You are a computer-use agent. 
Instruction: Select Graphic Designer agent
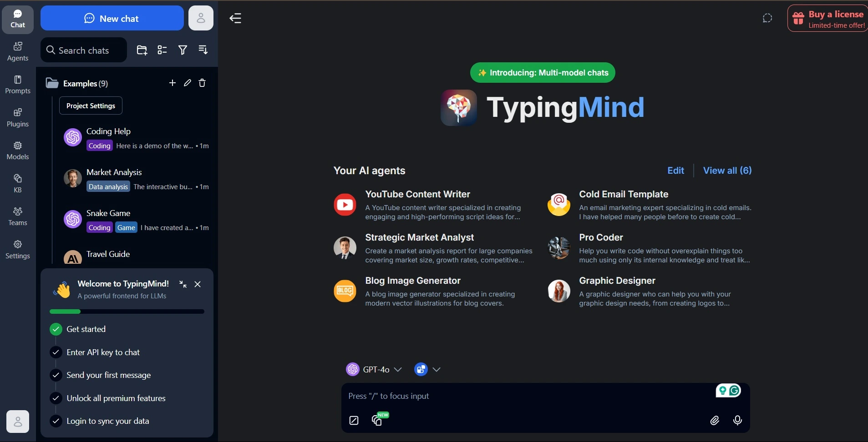click(x=650, y=291)
